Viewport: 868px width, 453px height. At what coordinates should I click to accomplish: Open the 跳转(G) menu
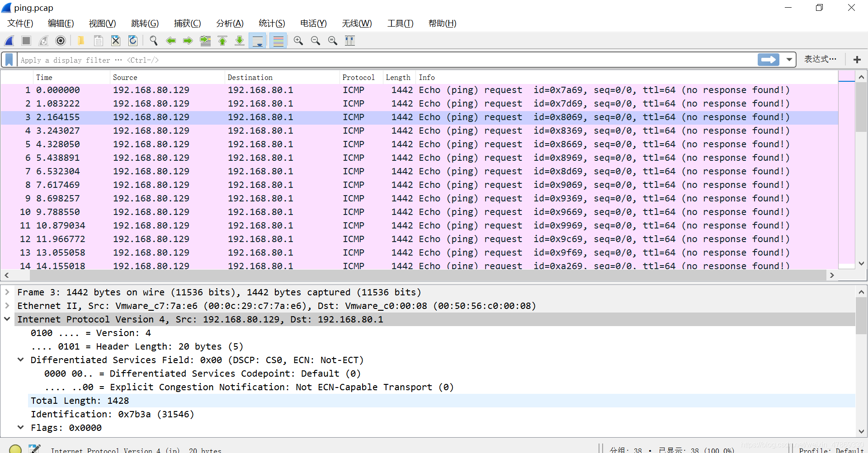(145, 23)
